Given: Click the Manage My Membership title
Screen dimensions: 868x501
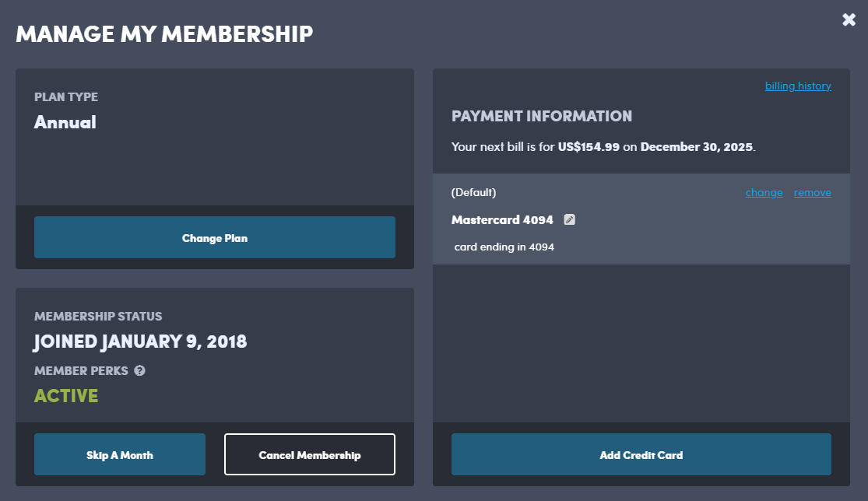Looking at the screenshot, I should (164, 34).
